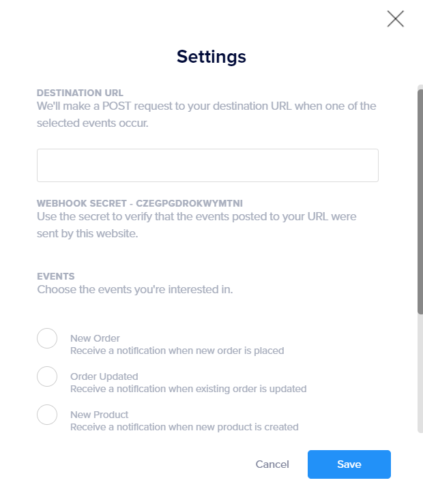This screenshot has height=504, width=423.
Task: Click the Destination URL input field
Action: [x=207, y=166]
